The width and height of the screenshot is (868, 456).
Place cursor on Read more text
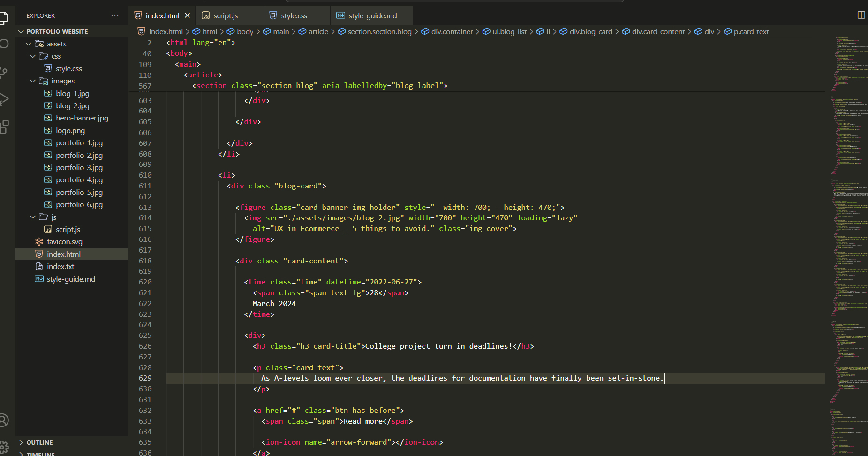click(363, 421)
